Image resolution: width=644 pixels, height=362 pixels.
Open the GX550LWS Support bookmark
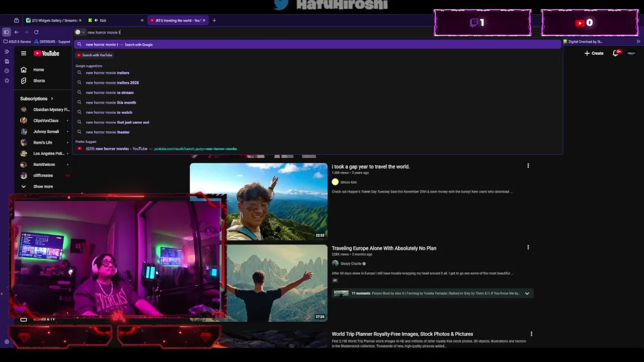[52, 42]
